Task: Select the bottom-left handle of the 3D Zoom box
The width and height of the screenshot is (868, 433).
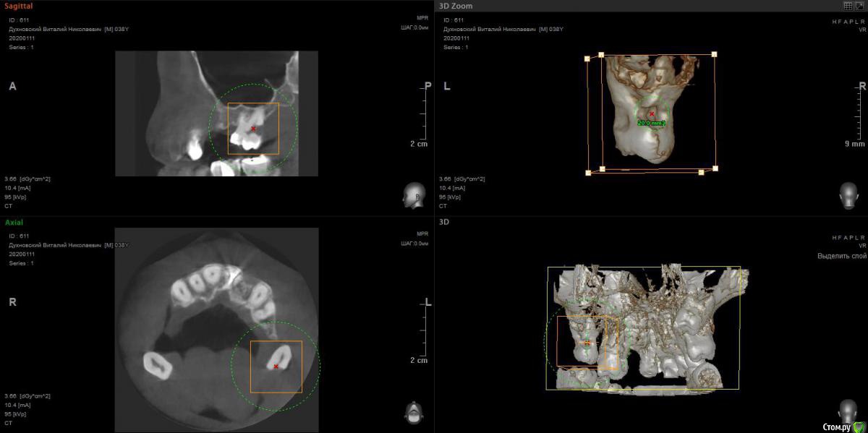Action: click(590, 173)
